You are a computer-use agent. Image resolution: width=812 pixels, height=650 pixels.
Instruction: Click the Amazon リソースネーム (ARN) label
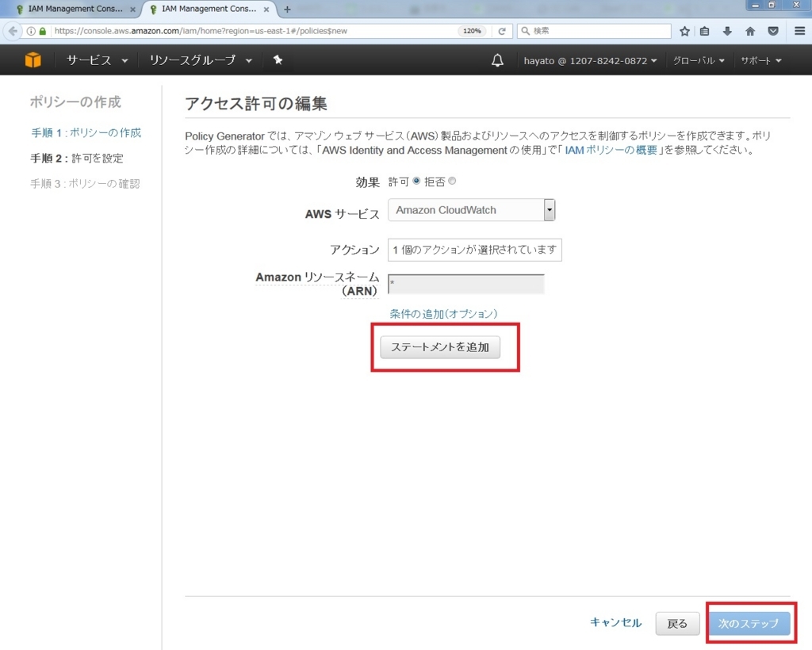[x=317, y=284]
